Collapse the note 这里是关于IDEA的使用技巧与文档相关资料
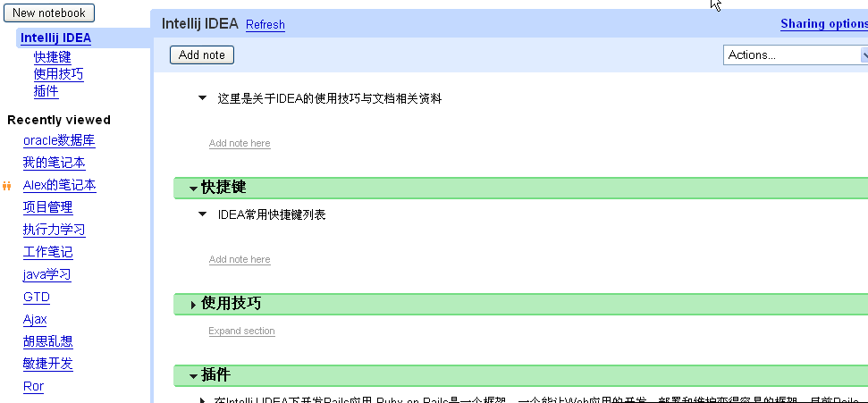Screen dimensions: 868x403 [203, 98]
